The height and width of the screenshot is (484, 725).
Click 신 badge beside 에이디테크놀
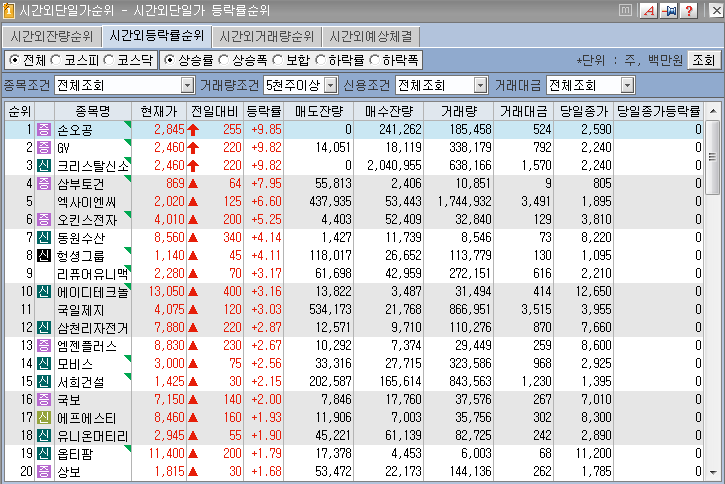[44, 292]
